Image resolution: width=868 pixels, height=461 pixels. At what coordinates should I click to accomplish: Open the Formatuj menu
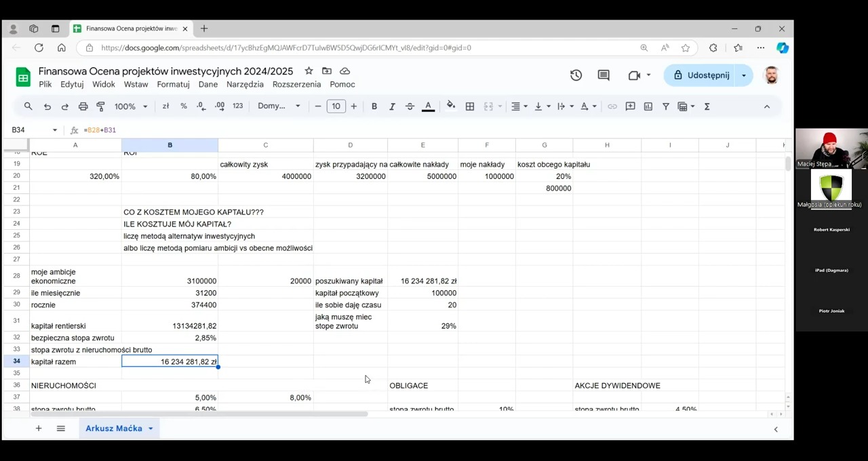pyautogui.click(x=173, y=85)
